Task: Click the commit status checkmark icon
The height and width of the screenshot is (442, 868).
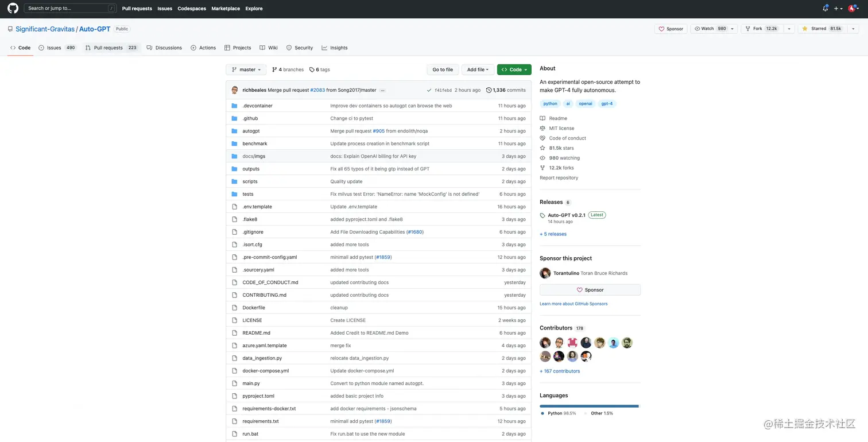Action: [429, 90]
